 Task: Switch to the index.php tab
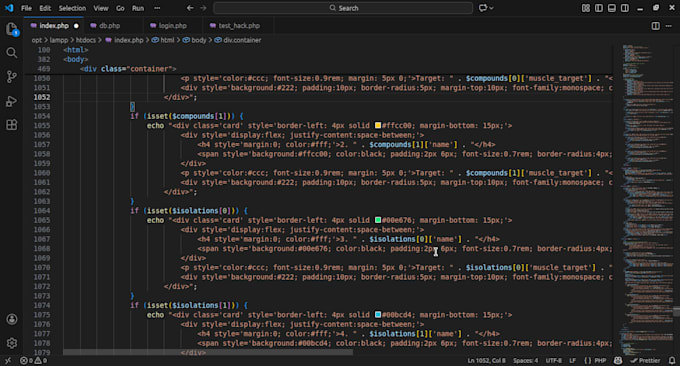(54, 26)
